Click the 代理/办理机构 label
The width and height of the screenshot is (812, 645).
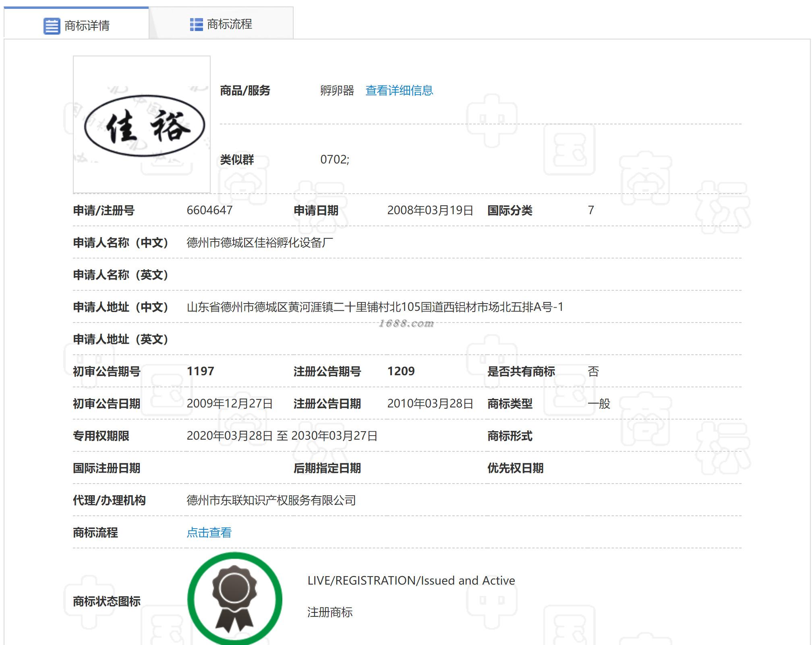click(109, 500)
